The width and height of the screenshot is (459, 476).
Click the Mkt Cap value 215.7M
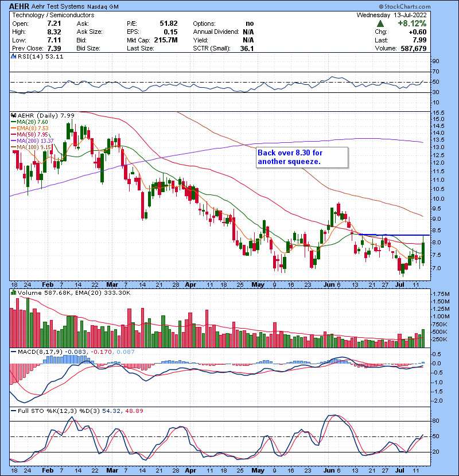(x=166, y=40)
